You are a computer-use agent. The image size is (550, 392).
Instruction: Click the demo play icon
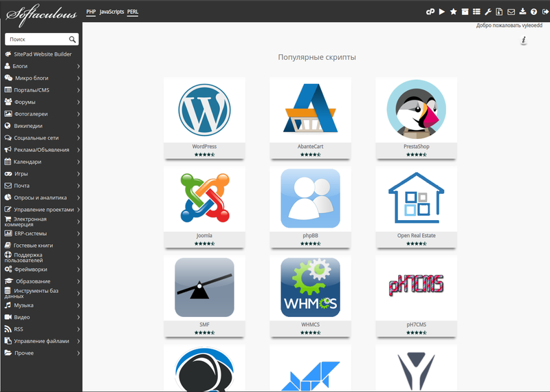pyautogui.click(x=442, y=12)
